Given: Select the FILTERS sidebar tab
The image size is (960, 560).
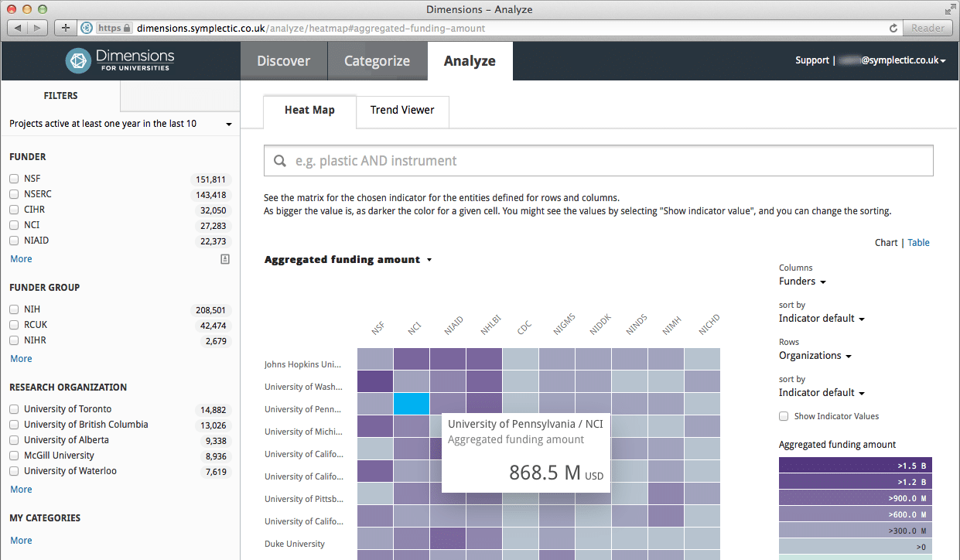Looking at the screenshot, I should coord(61,96).
